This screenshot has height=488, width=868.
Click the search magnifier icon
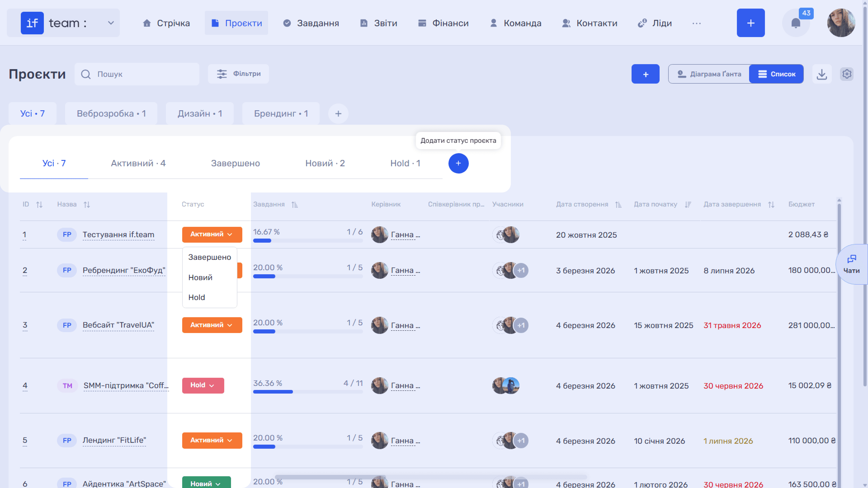86,74
